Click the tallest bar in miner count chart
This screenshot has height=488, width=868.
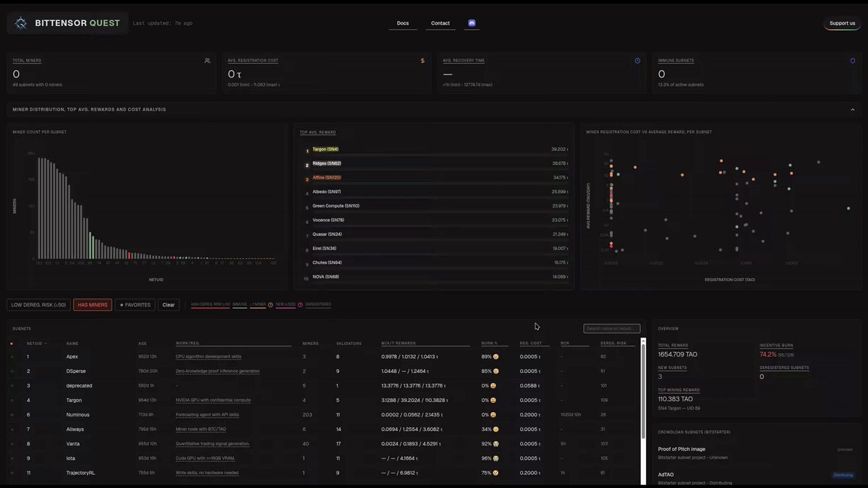pyautogui.click(x=40, y=208)
